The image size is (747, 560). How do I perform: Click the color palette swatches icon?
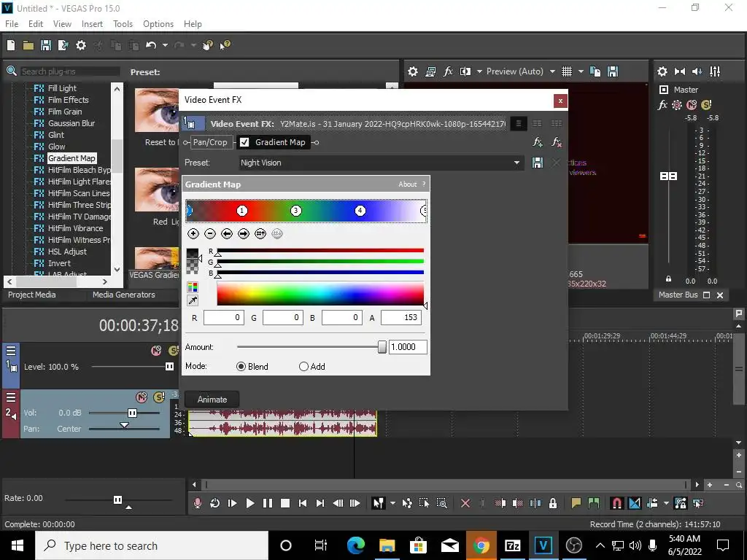(193, 287)
